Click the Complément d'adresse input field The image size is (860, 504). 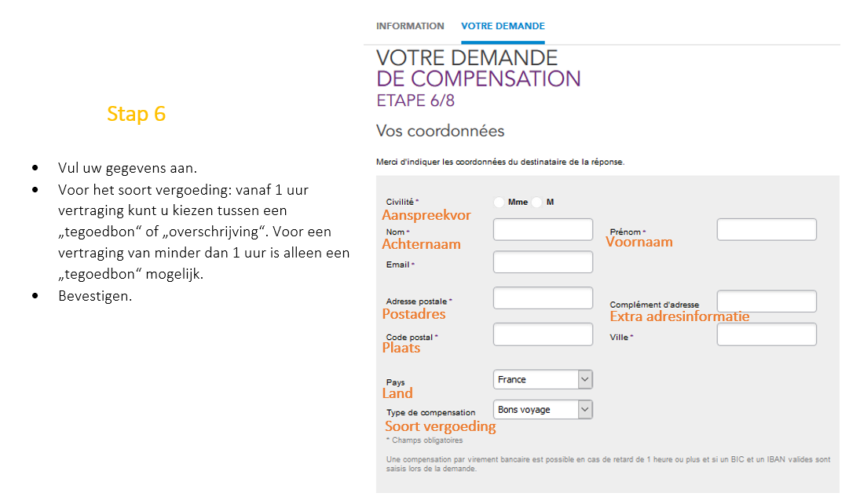[x=767, y=301]
